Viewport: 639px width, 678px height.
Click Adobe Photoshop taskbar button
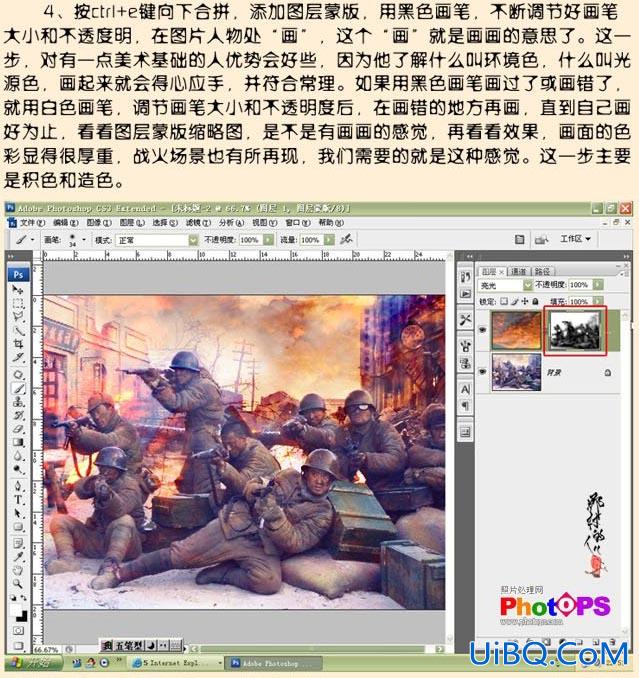tap(275, 663)
